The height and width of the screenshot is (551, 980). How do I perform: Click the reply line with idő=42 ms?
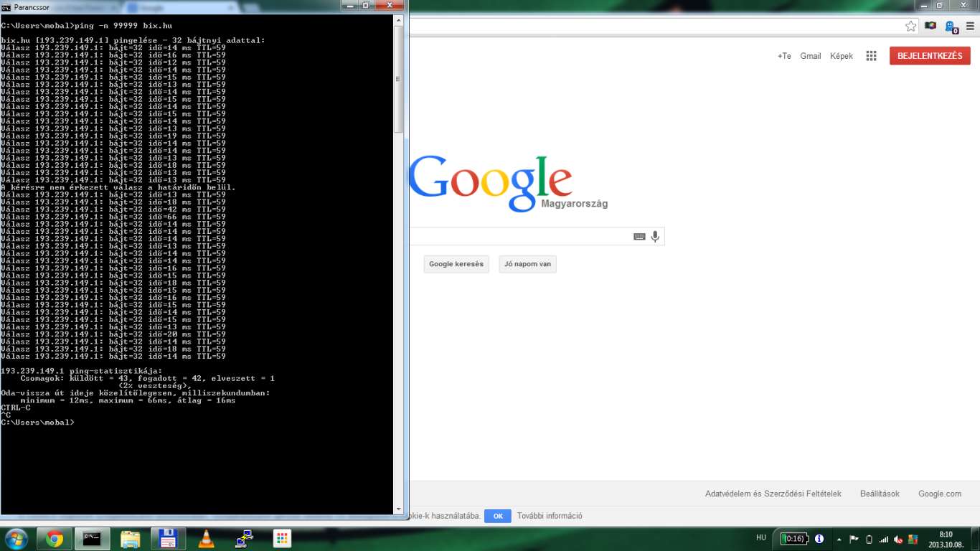coord(113,209)
